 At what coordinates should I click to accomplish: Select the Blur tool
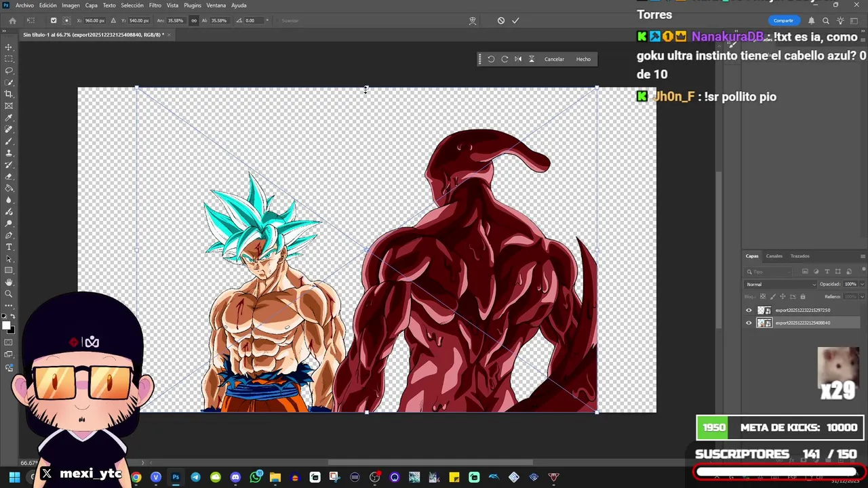pyautogui.click(x=9, y=200)
